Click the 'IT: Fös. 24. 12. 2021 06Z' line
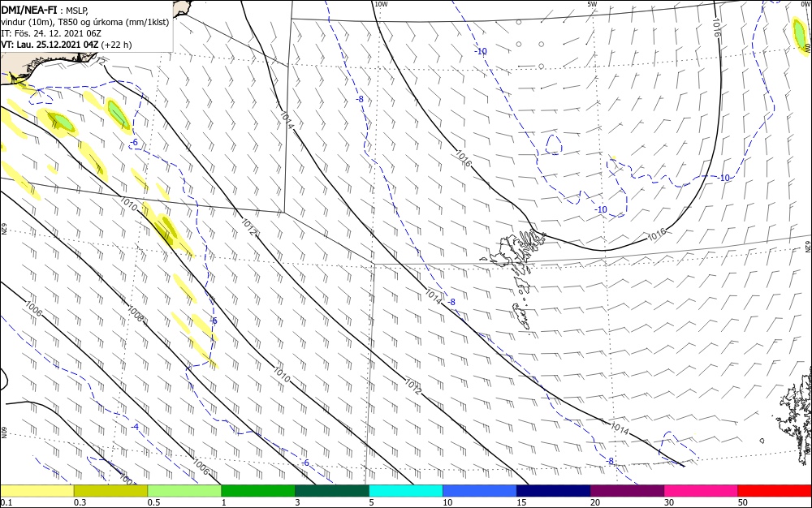This screenshot has height=508, width=812. (51, 33)
